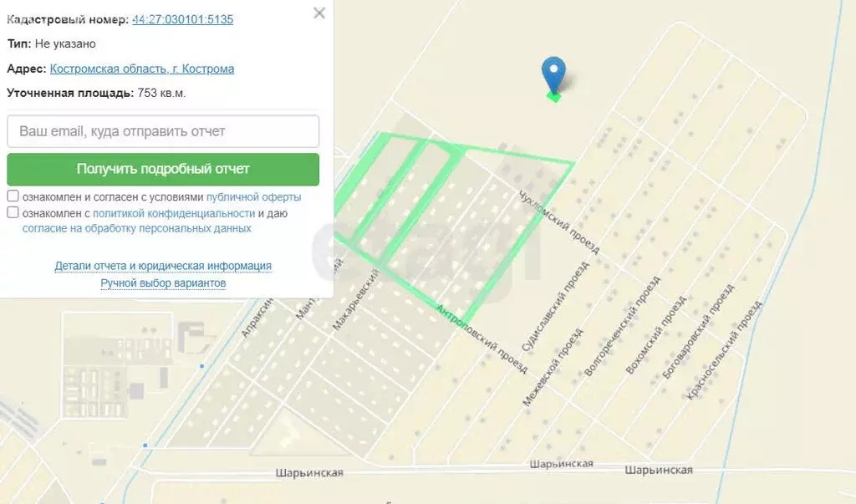The image size is (856, 504).
Task: Open Ручной выбор вариантов link
Action: (163, 283)
